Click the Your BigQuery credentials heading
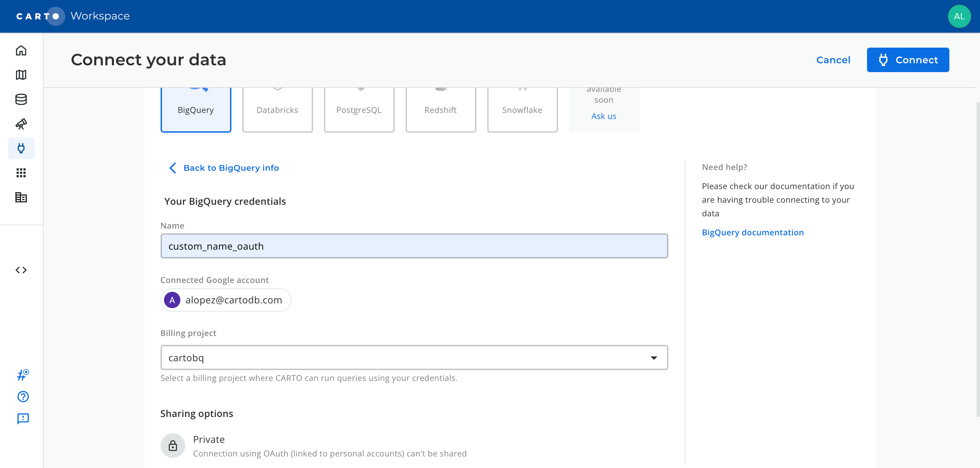The height and width of the screenshot is (468, 980). [225, 201]
